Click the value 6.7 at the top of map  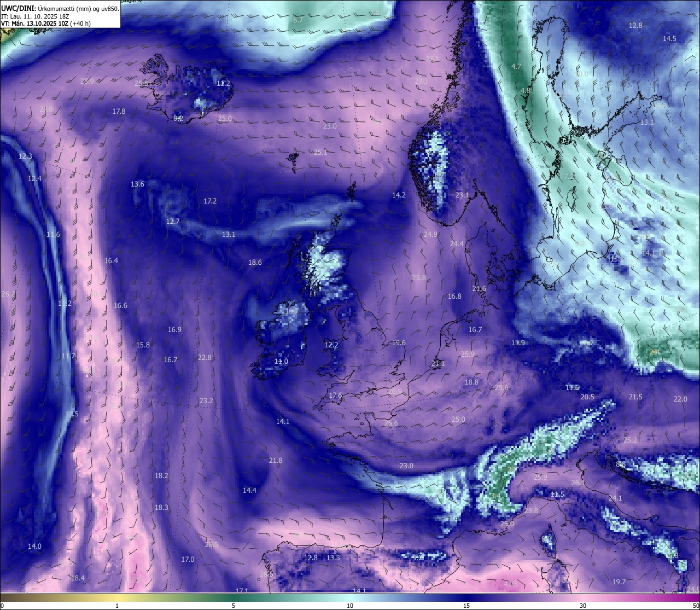(x=298, y=20)
